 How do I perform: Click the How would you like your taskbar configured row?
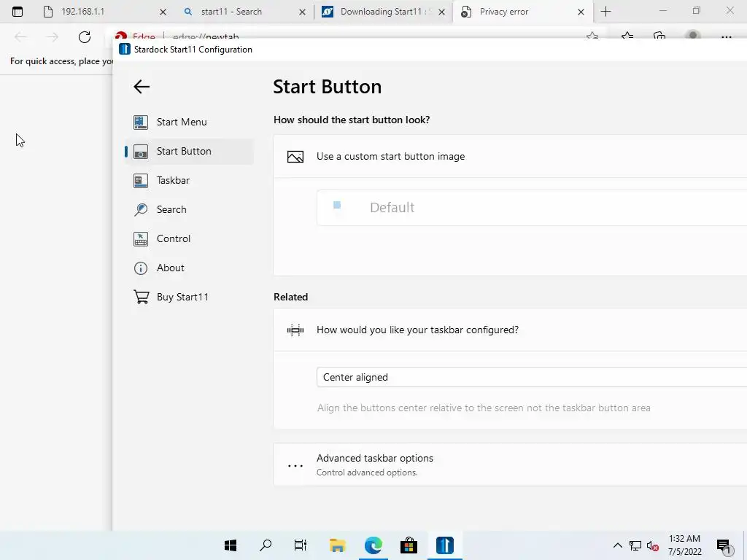[x=510, y=330]
